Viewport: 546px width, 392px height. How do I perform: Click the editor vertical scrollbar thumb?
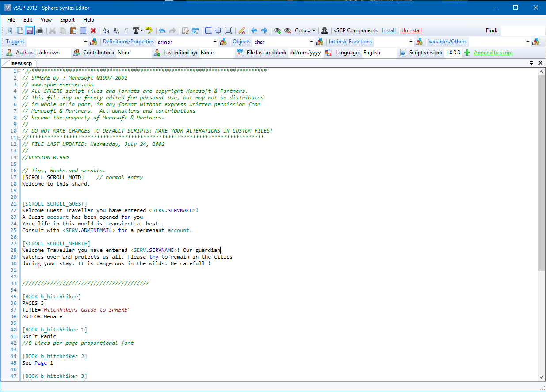coord(541,172)
